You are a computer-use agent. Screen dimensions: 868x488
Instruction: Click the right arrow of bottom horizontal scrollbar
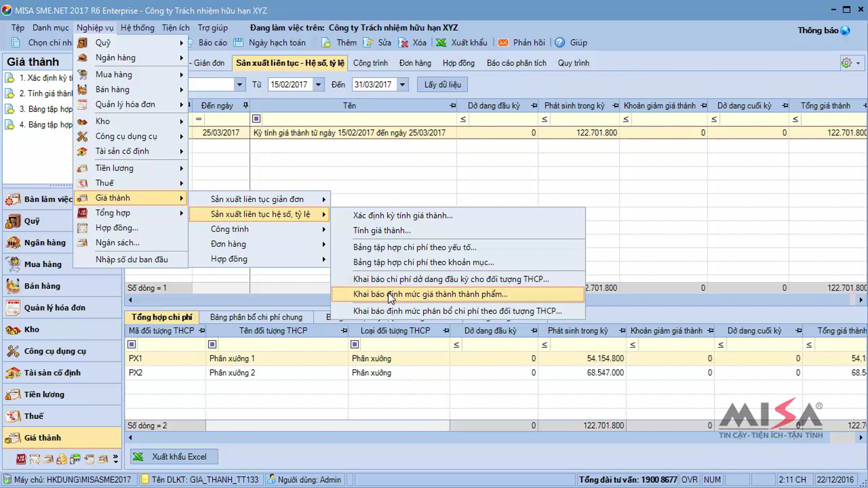click(861, 437)
